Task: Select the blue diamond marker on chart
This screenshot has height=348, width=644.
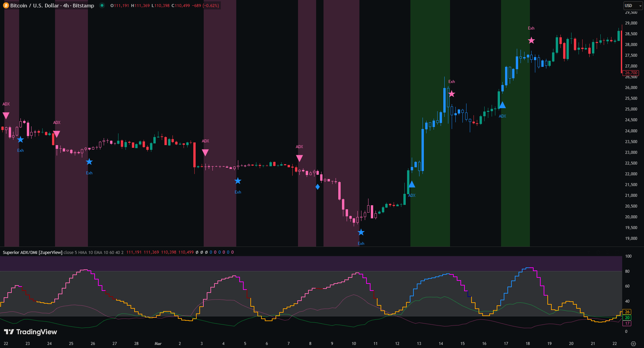Action: pos(317,187)
